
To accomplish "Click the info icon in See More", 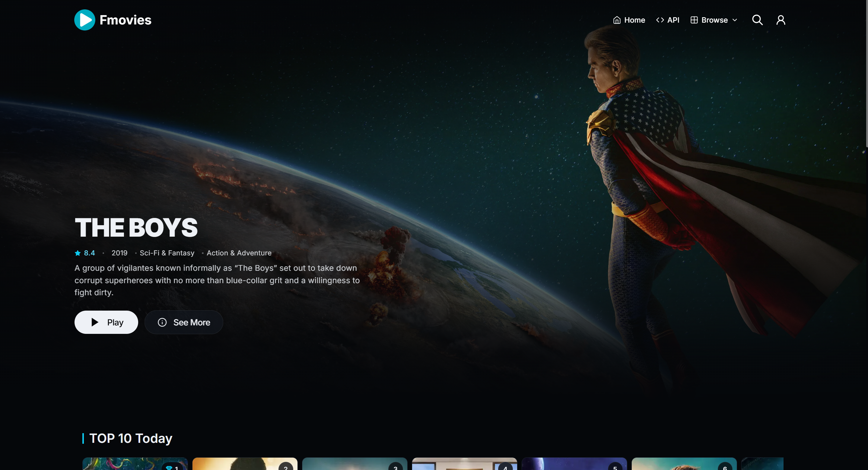I will tap(162, 322).
